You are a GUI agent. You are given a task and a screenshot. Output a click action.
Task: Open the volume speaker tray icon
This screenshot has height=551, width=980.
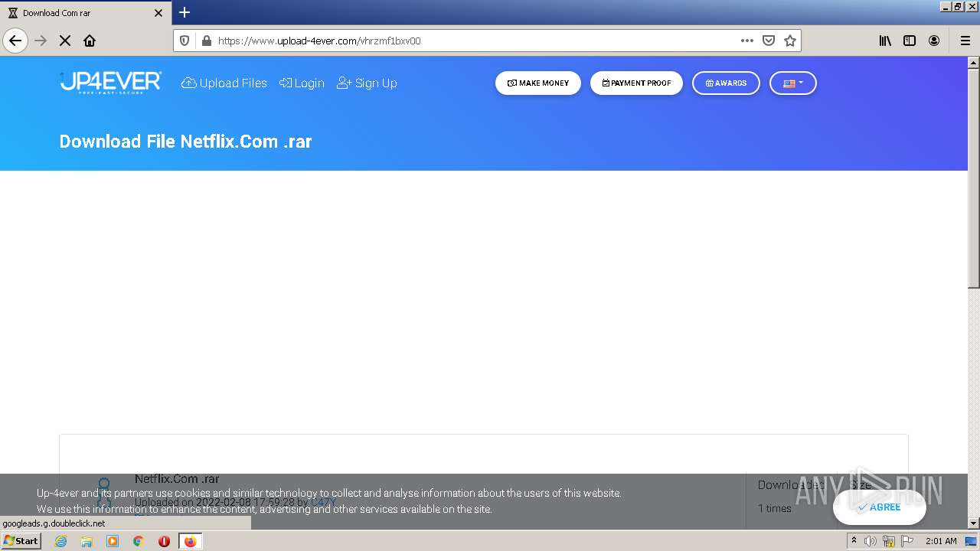tap(871, 541)
